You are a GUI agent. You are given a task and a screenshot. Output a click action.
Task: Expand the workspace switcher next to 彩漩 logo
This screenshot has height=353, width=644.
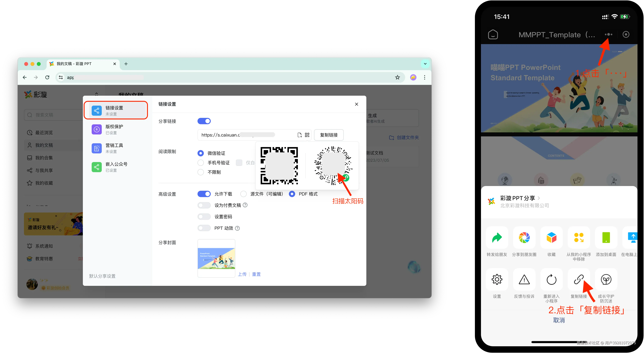tap(97, 94)
